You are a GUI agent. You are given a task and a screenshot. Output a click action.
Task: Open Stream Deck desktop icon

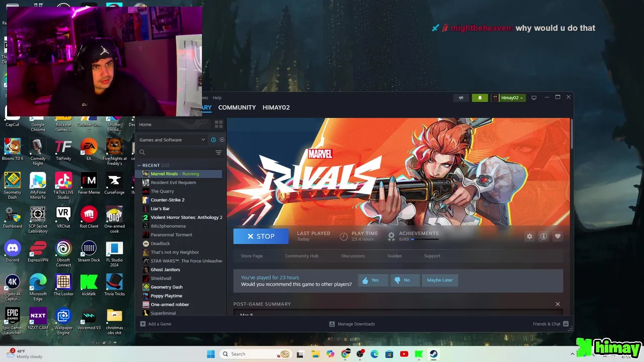[x=89, y=251]
